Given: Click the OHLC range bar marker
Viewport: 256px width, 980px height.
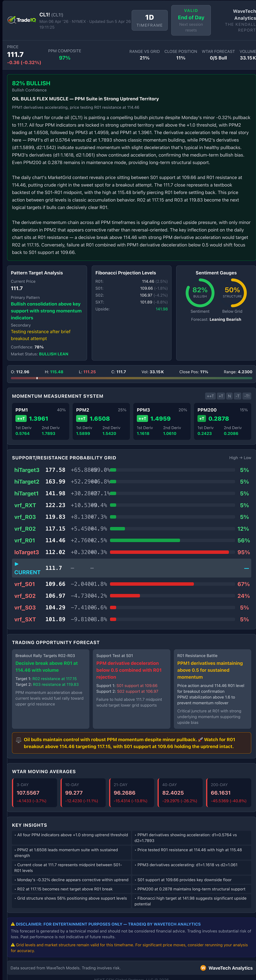Looking at the screenshot, I should point(37,378).
